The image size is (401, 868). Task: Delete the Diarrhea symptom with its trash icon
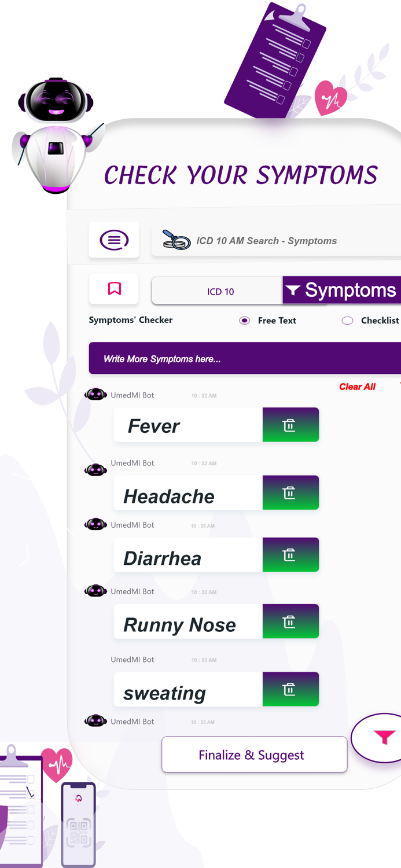pyautogui.click(x=290, y=554)
